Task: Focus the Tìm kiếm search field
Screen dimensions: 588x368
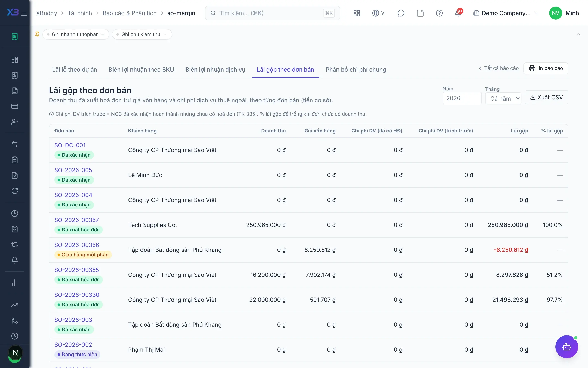Action: [272, 13]
